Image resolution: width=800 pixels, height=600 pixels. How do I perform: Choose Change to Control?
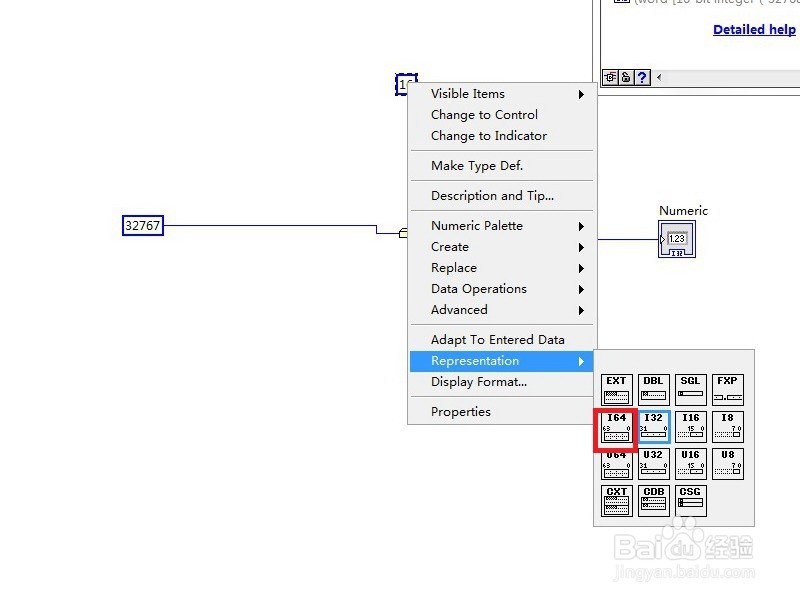502,115
